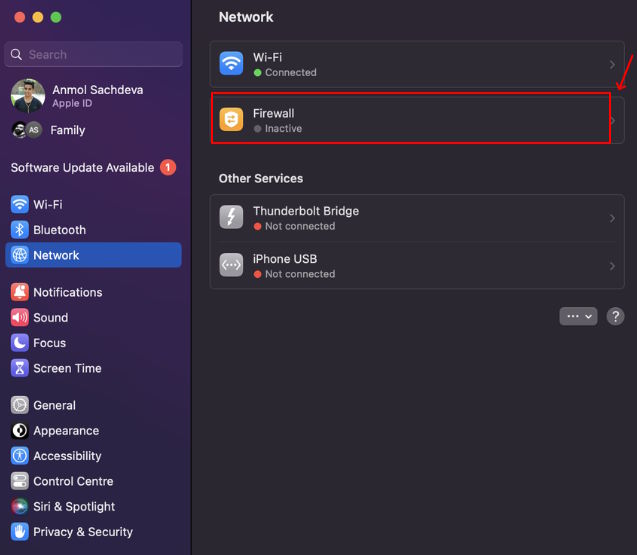Expand iPhone USB via its chevron
637x555 pixels.
612,266
